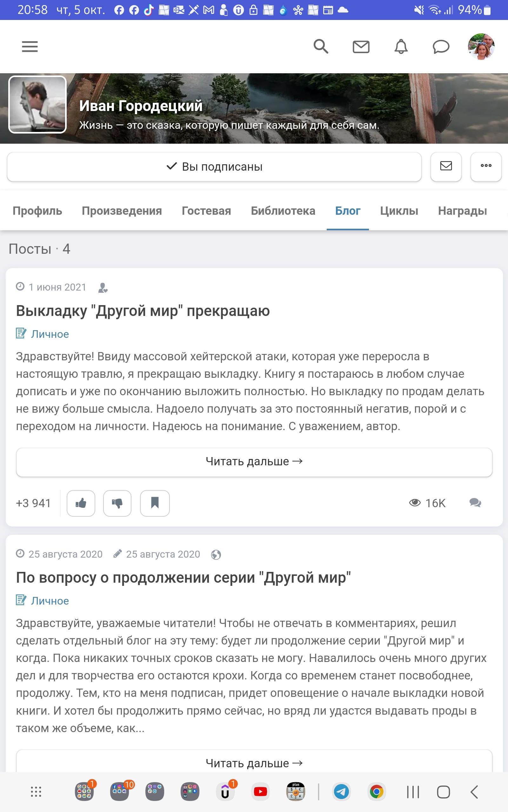508x812 pixels.
Task: Switch to the Циклы tab
Action: [x=399, y=211]
